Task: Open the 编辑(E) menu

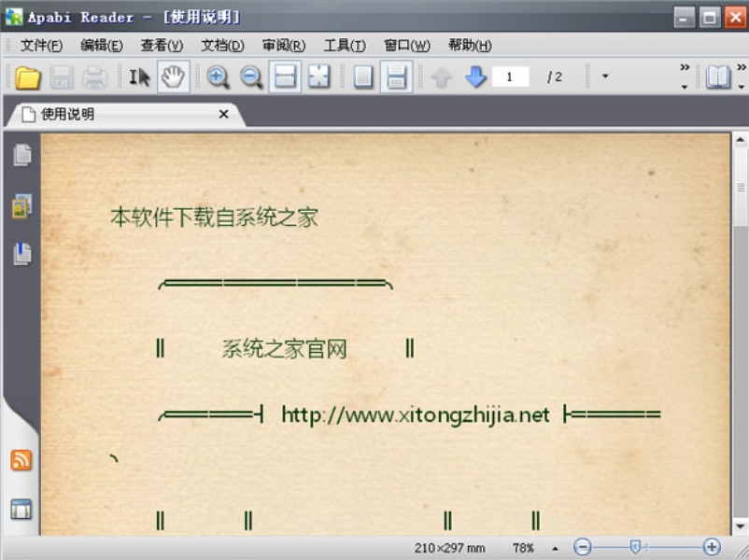Action: tap(102, 46)
